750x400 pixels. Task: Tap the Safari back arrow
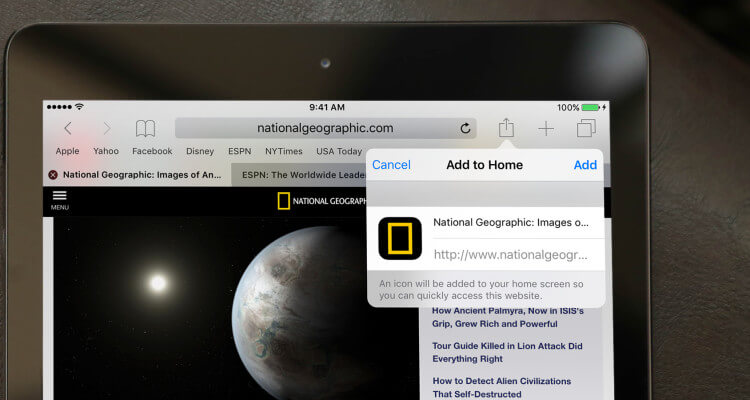[x=68, y=128]
